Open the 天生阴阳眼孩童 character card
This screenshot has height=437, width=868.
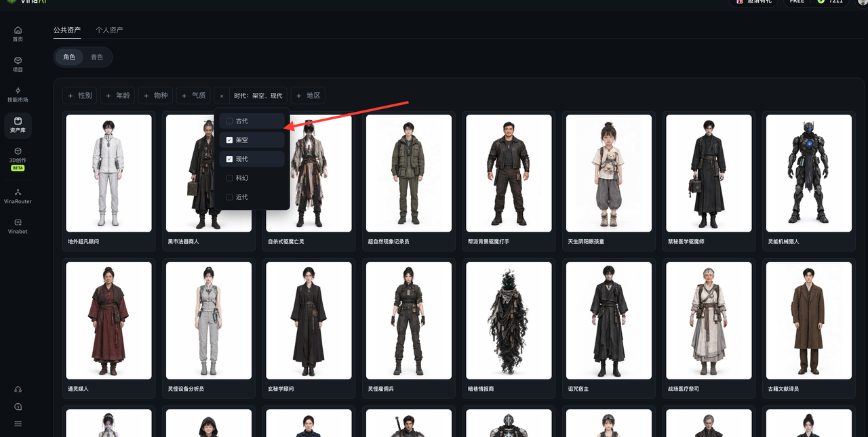(x=609, y=181)
